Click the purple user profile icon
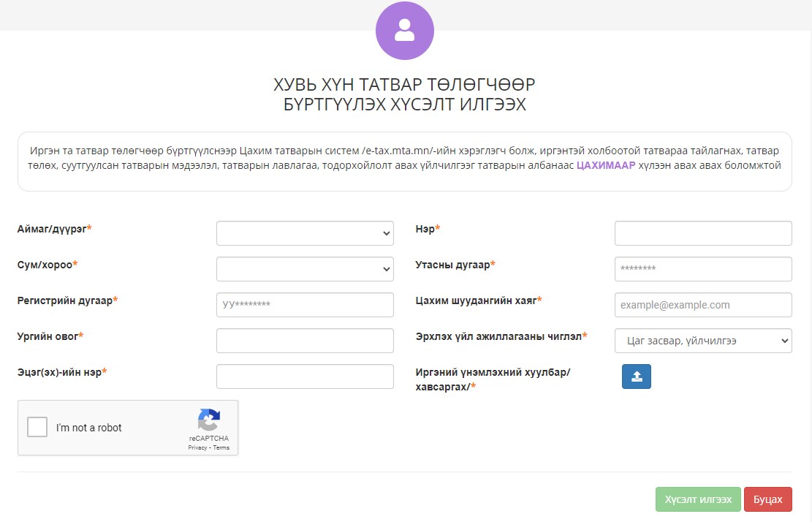The width and height of the screenshot is (812, 522). pos(404,31)
